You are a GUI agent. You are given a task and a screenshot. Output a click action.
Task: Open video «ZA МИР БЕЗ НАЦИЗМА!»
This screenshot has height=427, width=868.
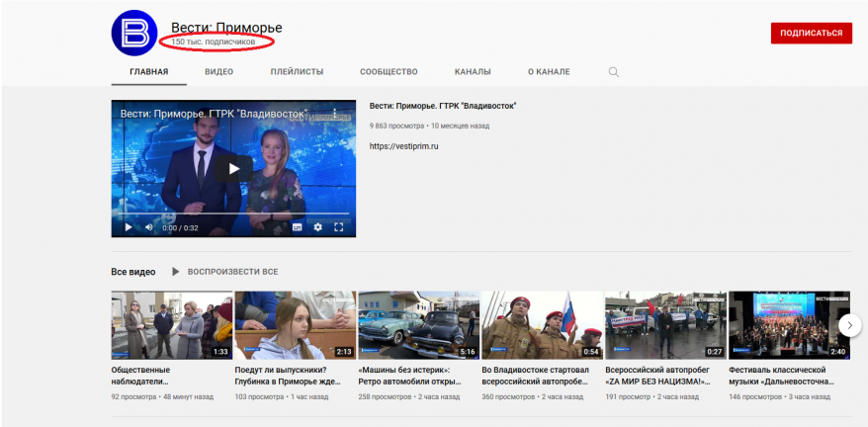(657, 376)
